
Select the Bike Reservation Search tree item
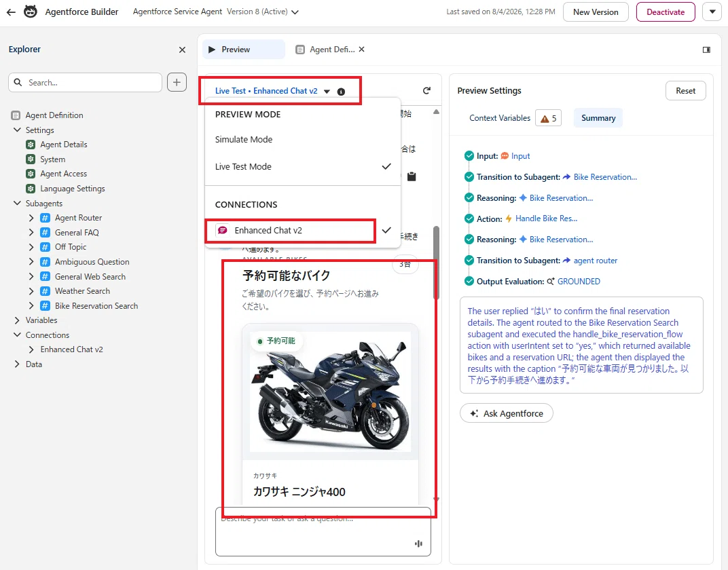[x=96, y=305]
